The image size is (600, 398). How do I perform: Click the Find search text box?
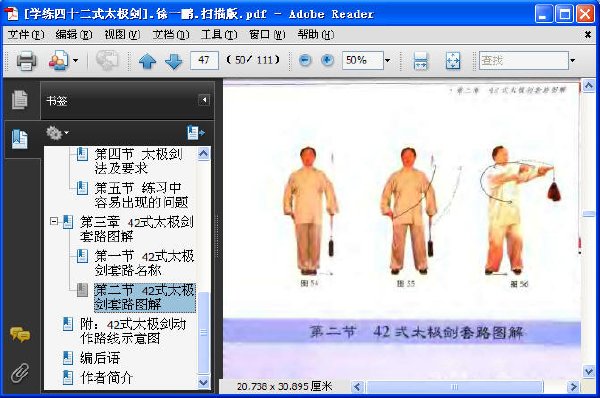(523, 60)
